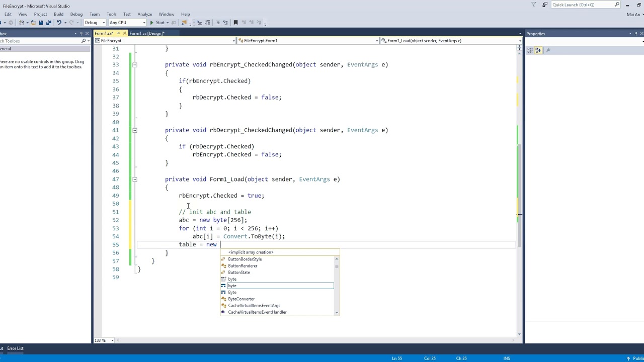Click the Open File folder icon
The width and height of the screenshot is (644, 362).
(33, 23)
